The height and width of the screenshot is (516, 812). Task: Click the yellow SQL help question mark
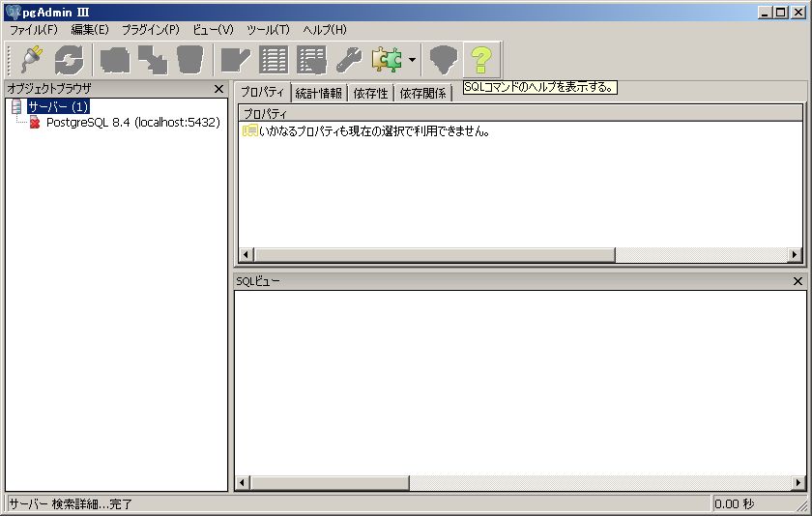tap(481, 60)
